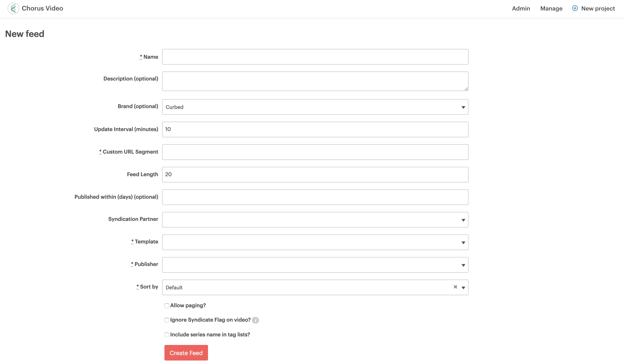Open the Admin menu item
Image resolution: width=624 pixels, height=364 pixels.
click(x=521, y=8)
